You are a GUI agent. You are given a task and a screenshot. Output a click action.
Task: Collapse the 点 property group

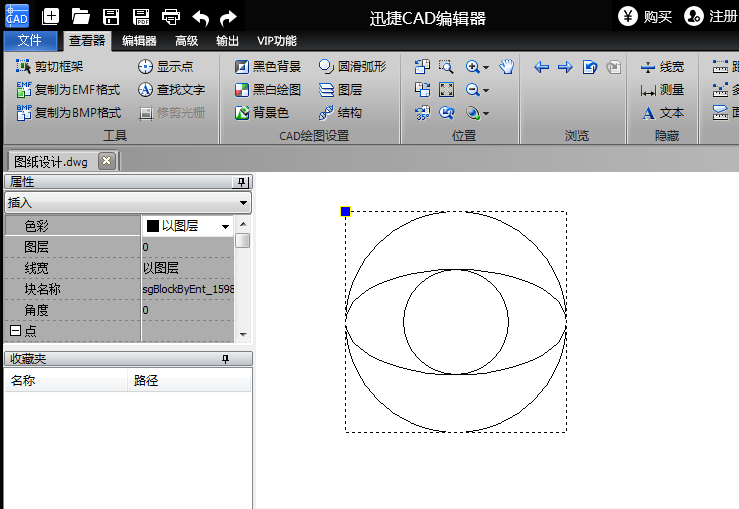coord(15,331)
